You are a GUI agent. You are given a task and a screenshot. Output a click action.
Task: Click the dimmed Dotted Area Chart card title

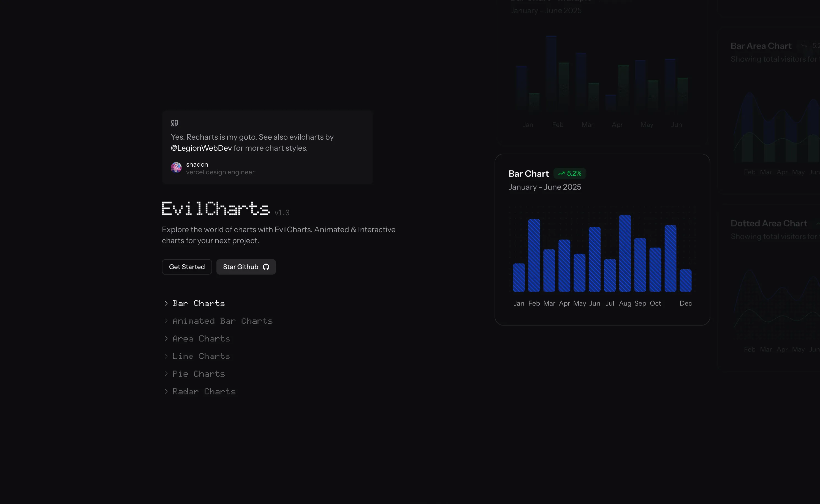pyautogui.click(x=769, y=223)
